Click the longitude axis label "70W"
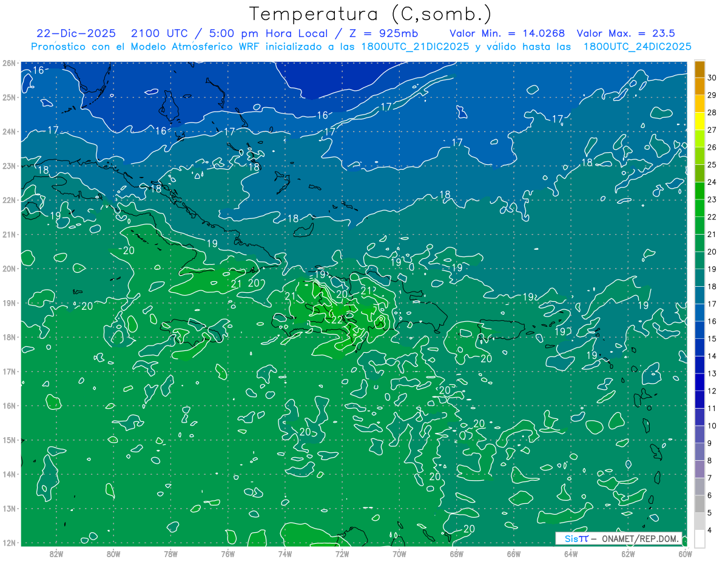The height and width of the screenshot is (562, 728). click(399, 553)
